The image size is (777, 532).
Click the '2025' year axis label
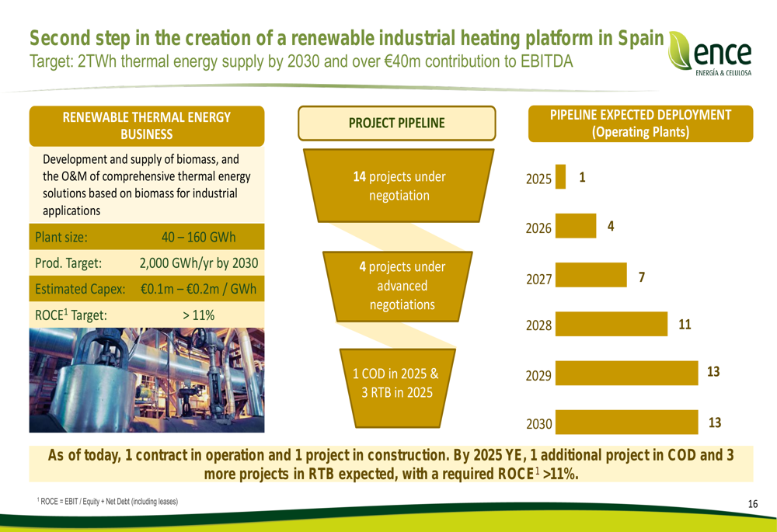(x=538, y=179)
